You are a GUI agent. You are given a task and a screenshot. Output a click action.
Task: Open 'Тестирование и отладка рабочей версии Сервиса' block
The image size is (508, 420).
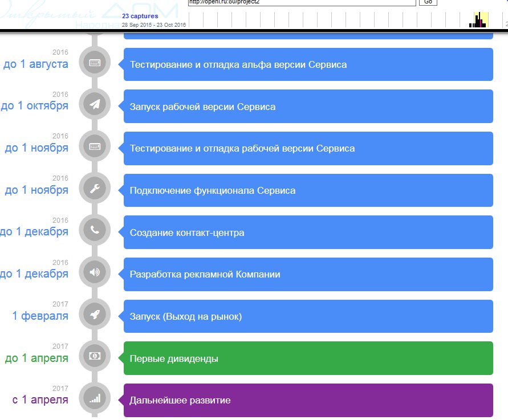308,148
